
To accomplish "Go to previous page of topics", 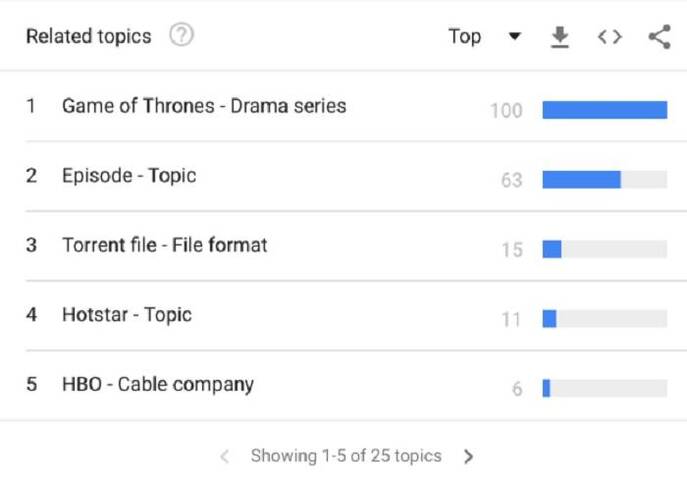I will [225, 457].
